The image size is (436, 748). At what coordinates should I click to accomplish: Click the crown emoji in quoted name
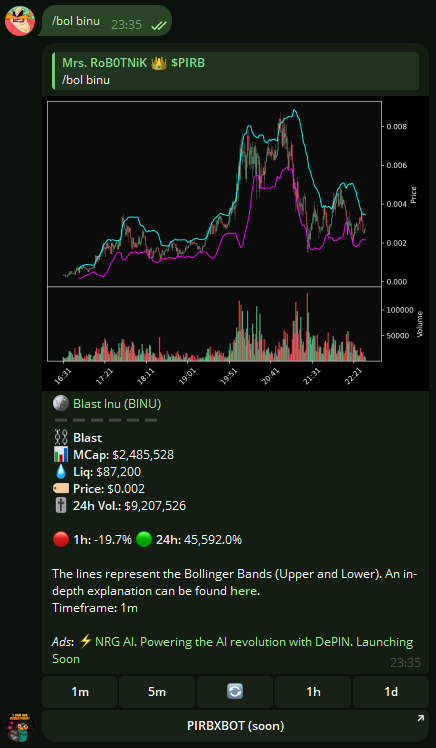coord(158,62)
